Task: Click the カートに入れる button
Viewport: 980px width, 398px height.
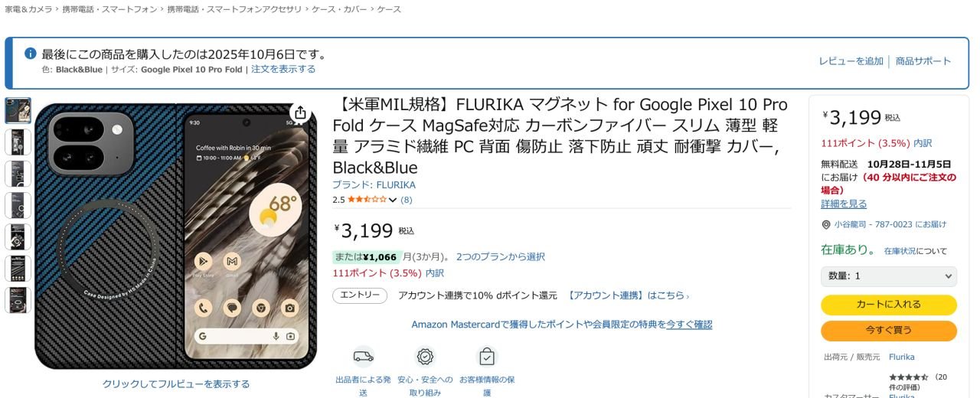Action: pyautogui.click(x=889, y=305)
